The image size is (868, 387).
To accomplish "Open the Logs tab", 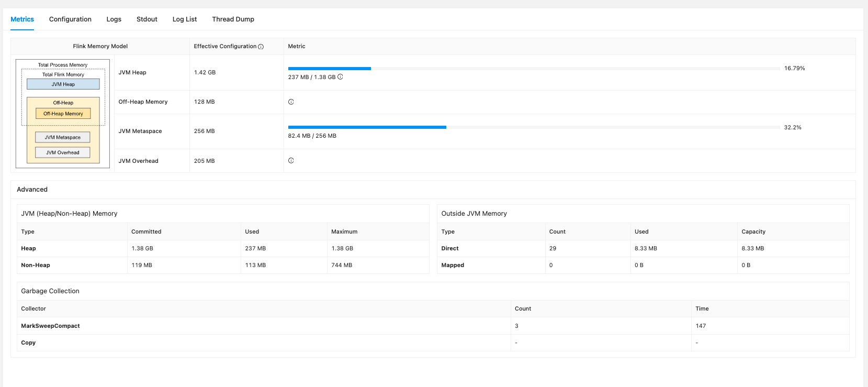I will click(114, 19).
